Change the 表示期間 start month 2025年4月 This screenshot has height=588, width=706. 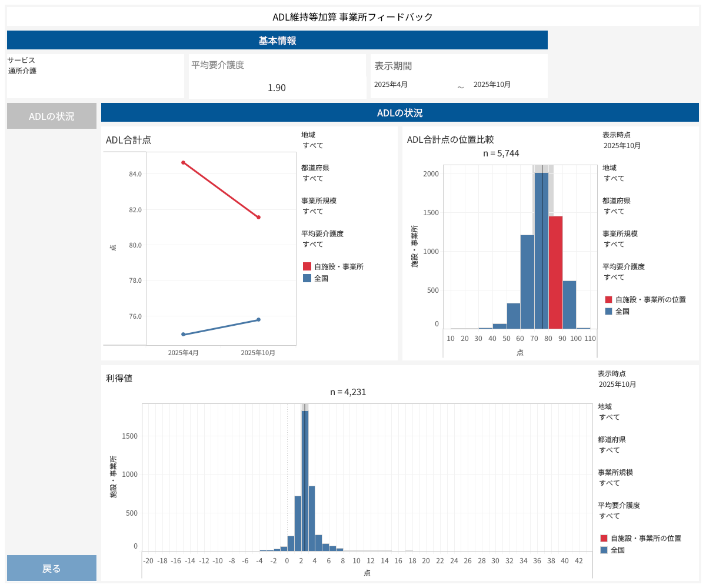coord(391,85)
